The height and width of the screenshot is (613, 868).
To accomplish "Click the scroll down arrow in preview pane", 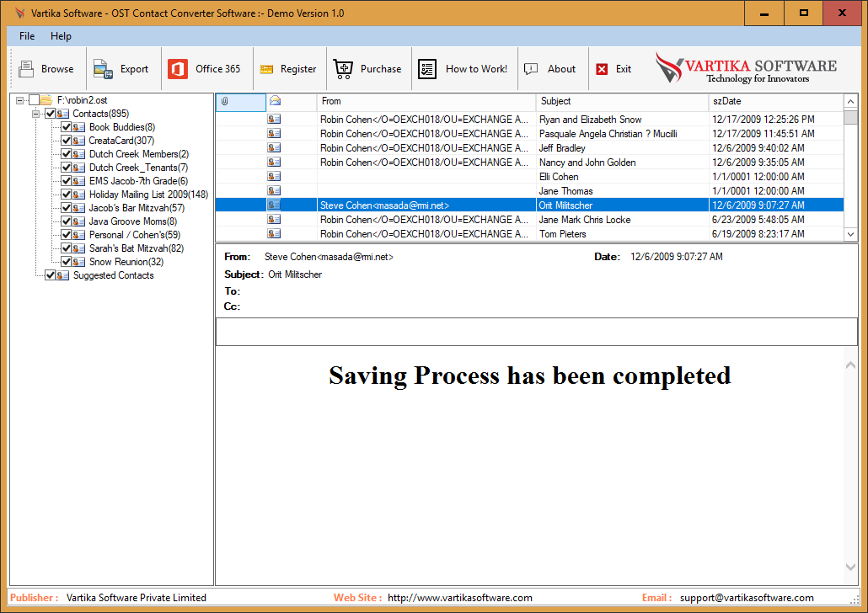I will click(851, 567).
